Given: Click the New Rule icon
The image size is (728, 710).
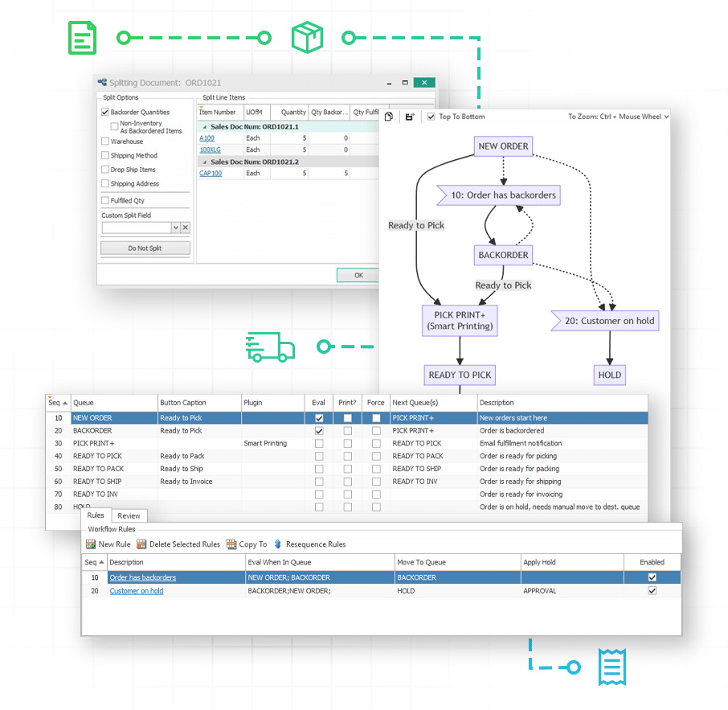Looking at the screenshot, I should pyautogui.click(x=92, y=544).
